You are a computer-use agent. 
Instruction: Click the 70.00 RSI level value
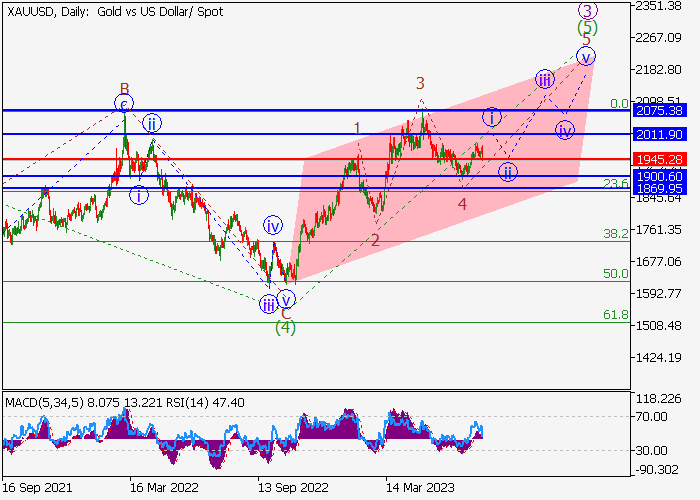651,417
